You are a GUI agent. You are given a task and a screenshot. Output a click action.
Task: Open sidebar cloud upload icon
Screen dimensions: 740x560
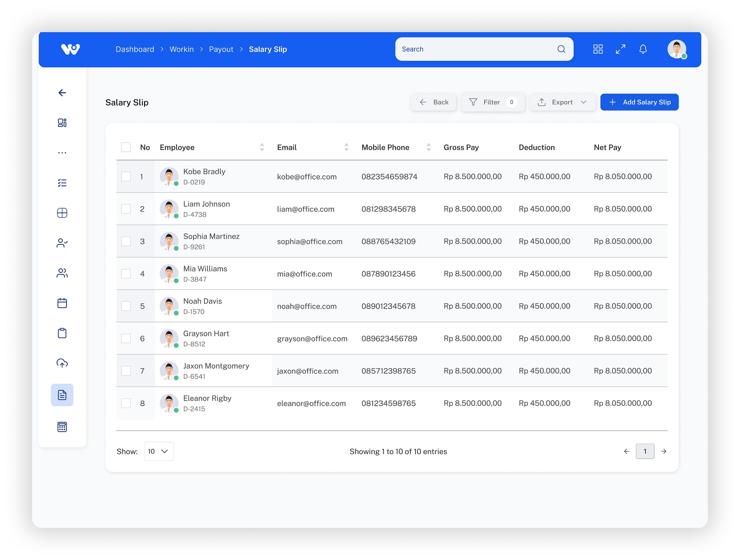tap(62, 363)
